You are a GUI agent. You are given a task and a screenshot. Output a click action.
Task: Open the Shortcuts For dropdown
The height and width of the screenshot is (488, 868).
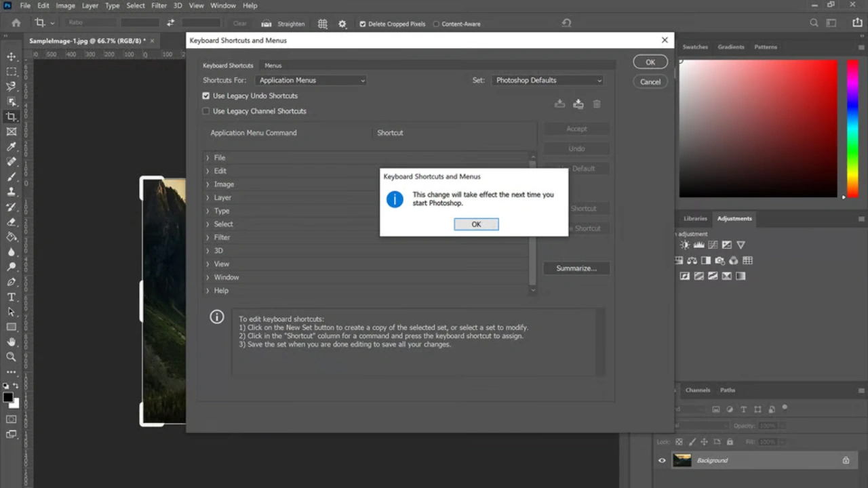coord(311,80)
